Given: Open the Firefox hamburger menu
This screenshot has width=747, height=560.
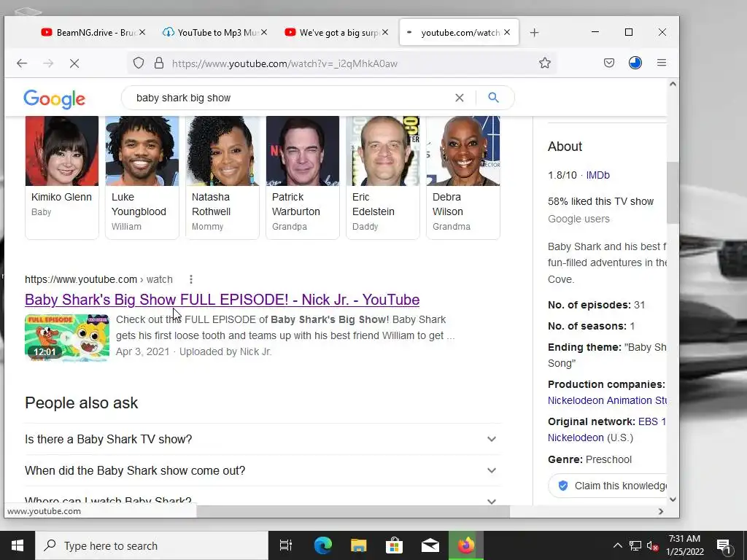Looking at the screenshot, I should click(x=661, y=63).
